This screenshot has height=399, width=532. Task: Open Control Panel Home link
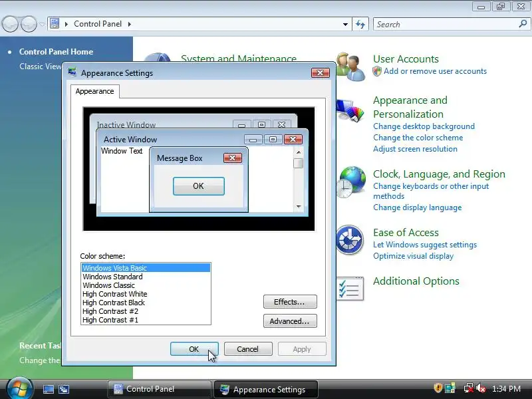[56, 52]
